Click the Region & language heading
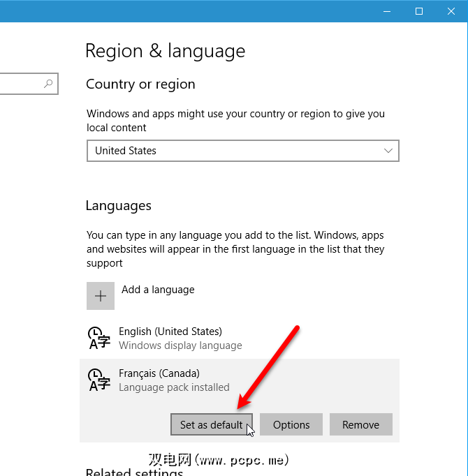The image size is (468, 476). [x=166, y=51]
